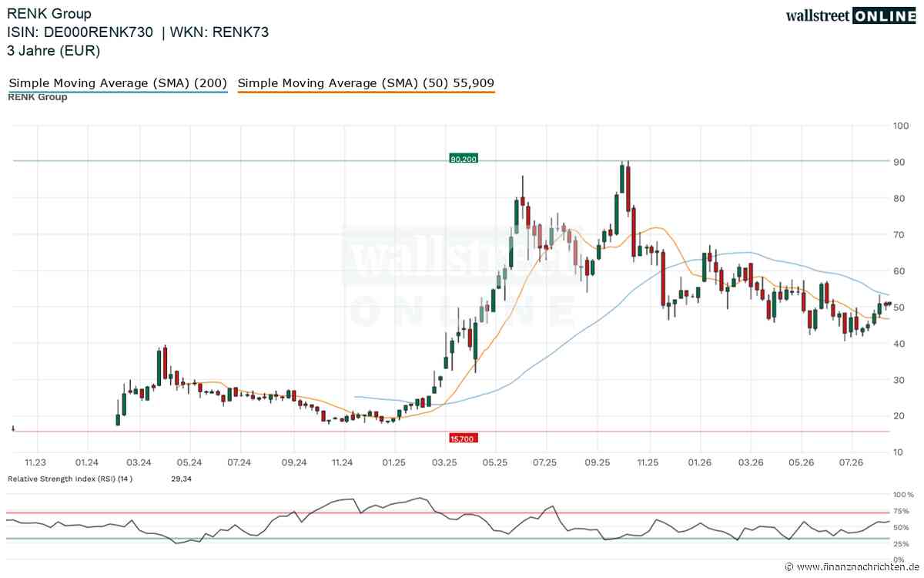Click the 50 price axis label
Screen dimensions: 924x578
pos(899,307)
